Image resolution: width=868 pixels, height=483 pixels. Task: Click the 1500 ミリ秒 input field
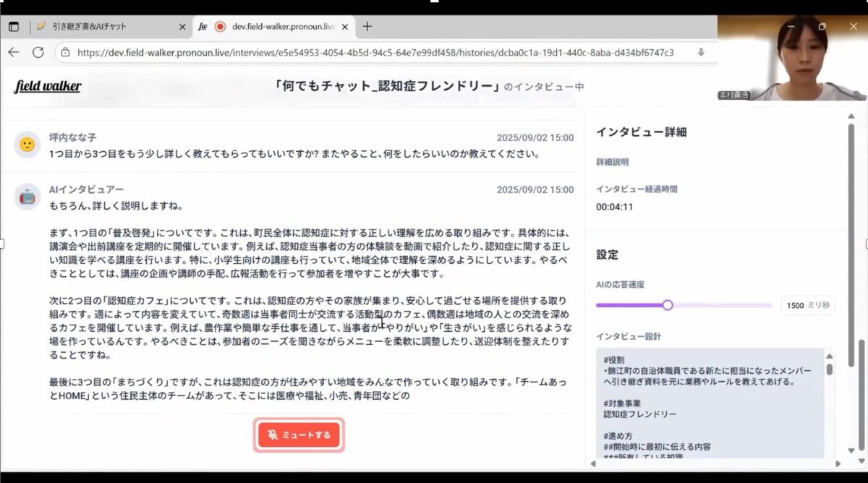pyautogui.click(x=807, y=305)
